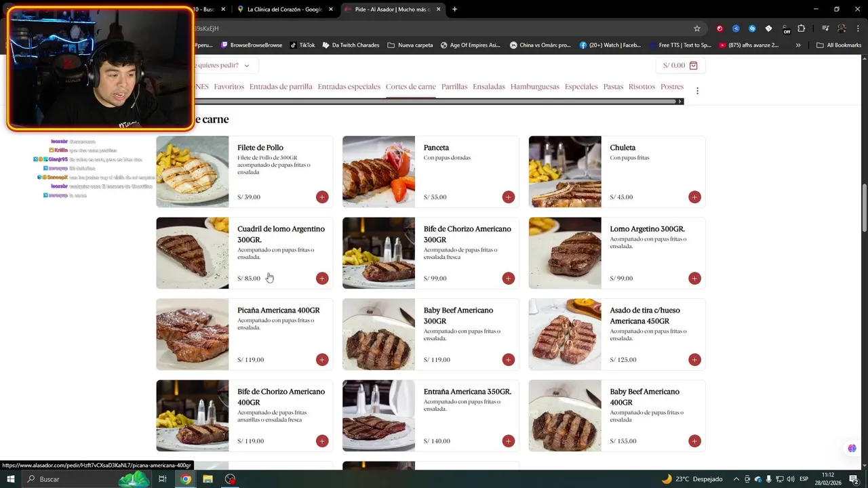Open Task View on the taskbar
868x488 pixels.
tap(163, 479)
